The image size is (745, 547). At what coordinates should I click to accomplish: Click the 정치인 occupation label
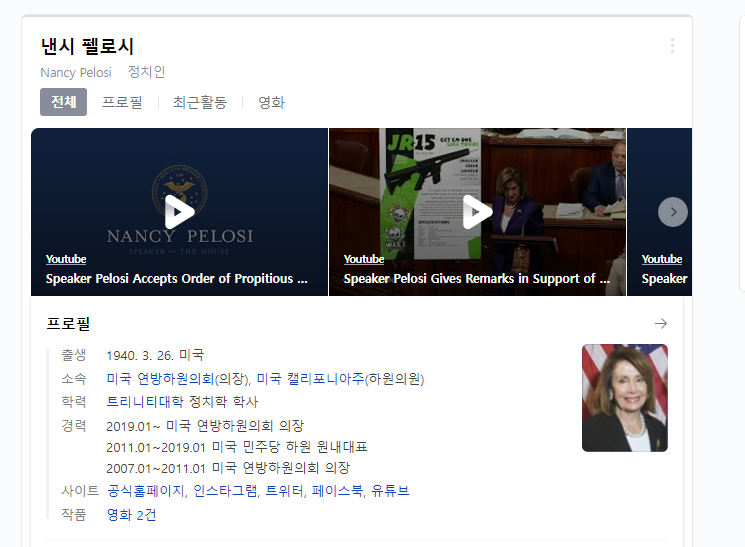coord(146,72)
